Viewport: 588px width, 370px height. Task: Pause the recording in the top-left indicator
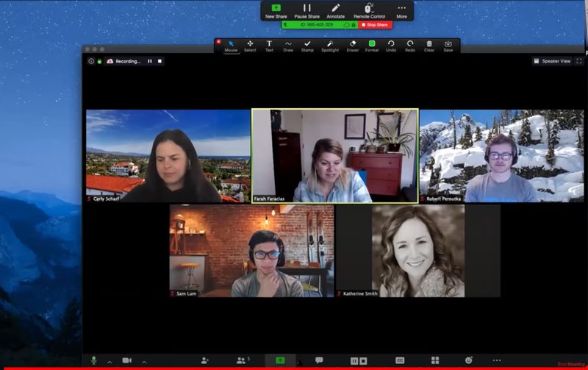[150, 61]
